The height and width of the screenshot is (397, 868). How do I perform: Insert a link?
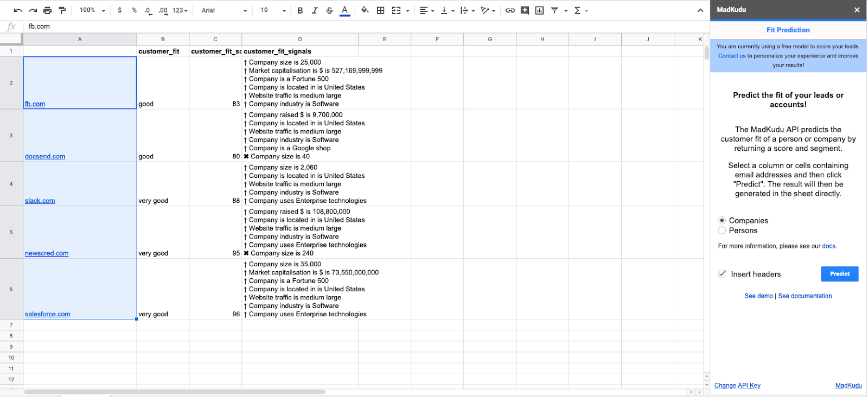coord(510,10)
